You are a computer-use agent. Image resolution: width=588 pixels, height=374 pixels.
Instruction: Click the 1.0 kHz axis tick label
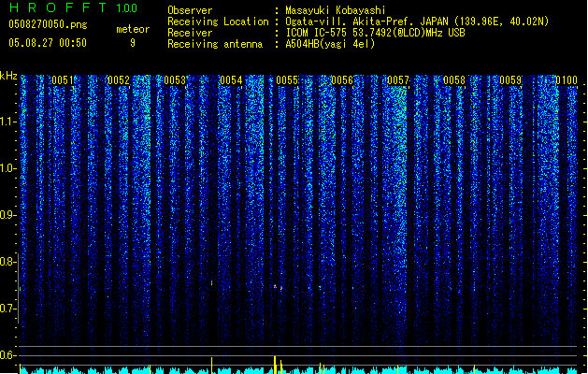pyautogui.click(x=8, y=168)
